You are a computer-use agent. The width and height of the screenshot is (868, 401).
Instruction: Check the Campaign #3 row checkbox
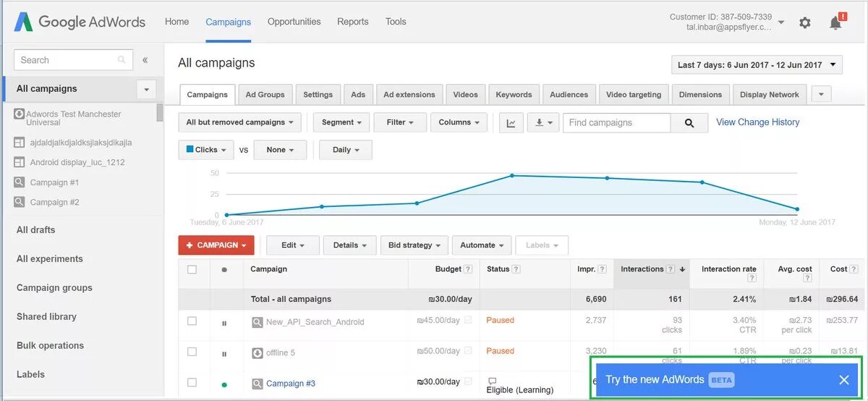192,382
